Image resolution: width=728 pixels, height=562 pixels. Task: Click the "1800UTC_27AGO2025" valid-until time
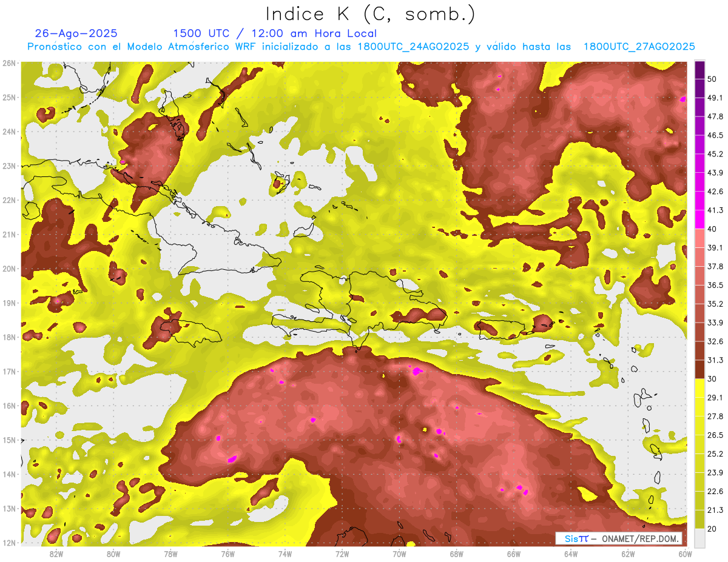click(639, 47)
